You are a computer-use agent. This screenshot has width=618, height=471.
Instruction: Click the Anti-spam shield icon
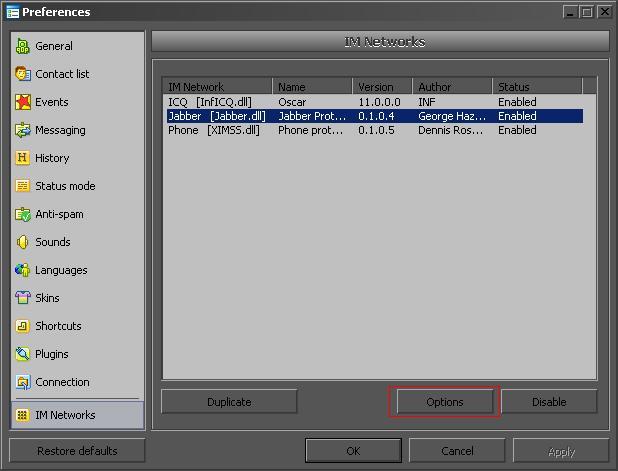pos(22,214)
